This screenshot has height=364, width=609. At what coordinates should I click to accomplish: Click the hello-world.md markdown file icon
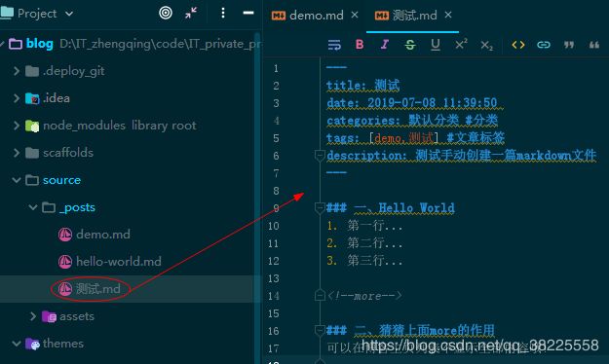[65, 262]
